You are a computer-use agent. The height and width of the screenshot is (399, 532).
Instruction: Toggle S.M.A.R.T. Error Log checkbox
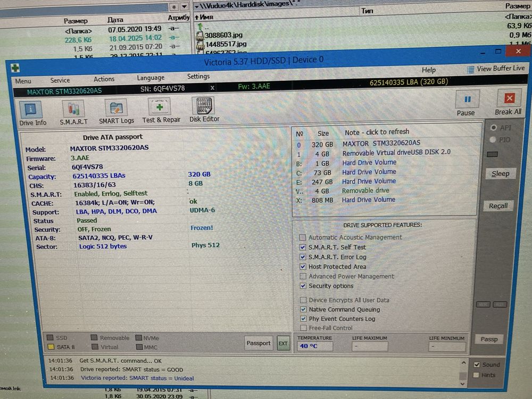[x=303, y=257]
